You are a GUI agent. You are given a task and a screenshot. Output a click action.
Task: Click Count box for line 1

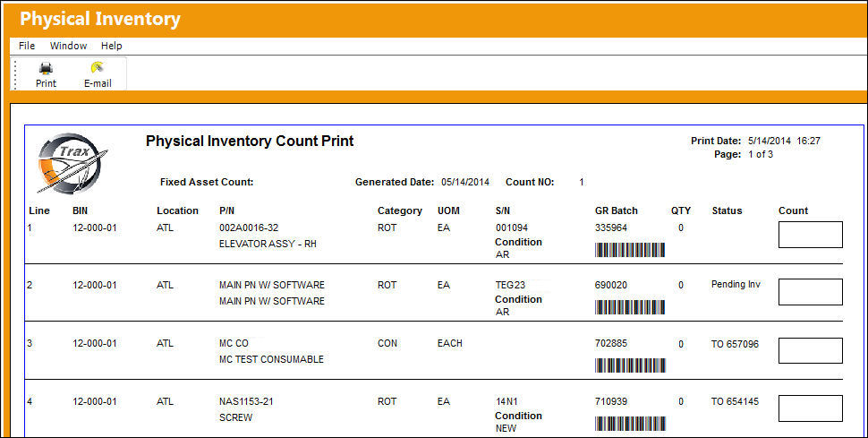coord(811,235)
